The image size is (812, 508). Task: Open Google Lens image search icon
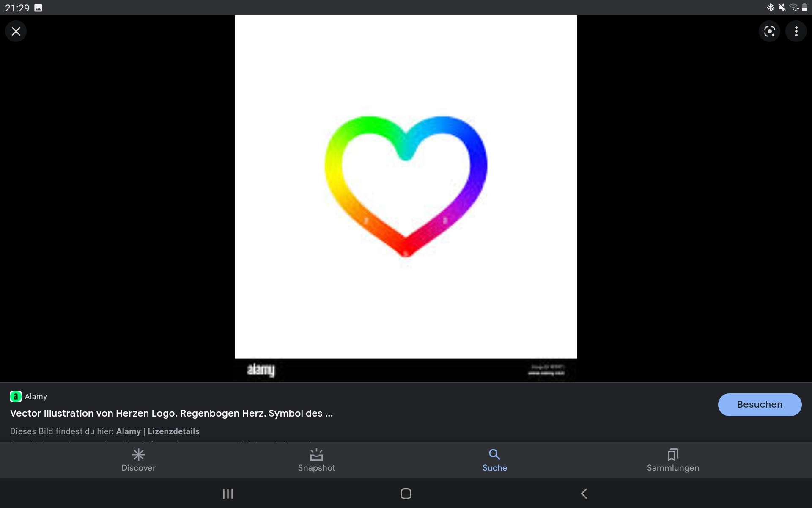(x=769, y=31)
